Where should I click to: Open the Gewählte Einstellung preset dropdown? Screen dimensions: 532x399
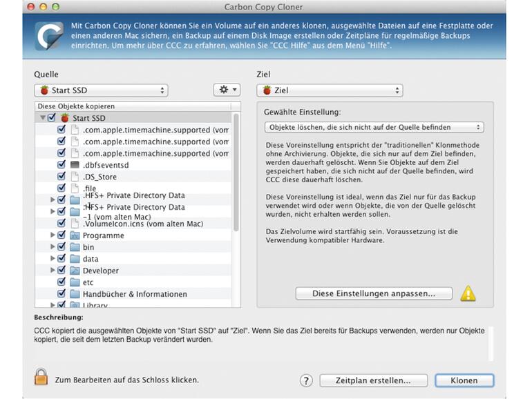point(374,127)
